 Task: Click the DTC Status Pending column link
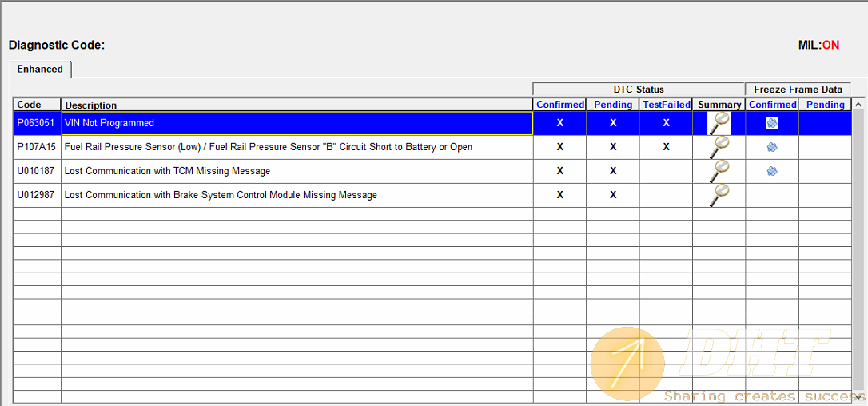[x=613, y=105]
